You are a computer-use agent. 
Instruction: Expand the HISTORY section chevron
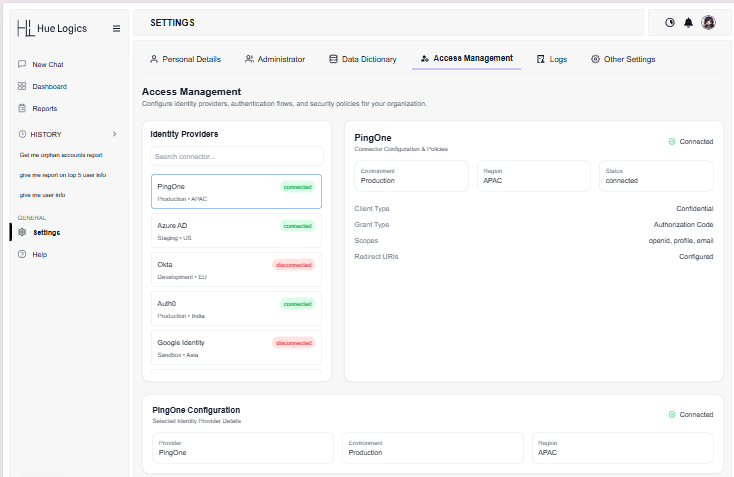[x=115, y=134]
